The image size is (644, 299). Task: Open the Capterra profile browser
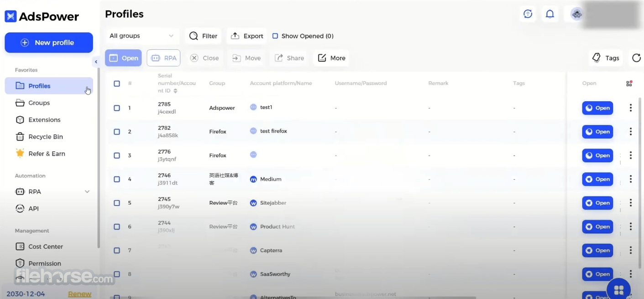coord(597,250)
